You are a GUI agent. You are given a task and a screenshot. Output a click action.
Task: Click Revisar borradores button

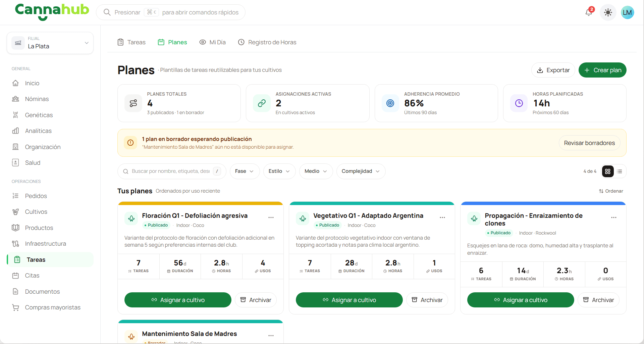tap(589, 143)
